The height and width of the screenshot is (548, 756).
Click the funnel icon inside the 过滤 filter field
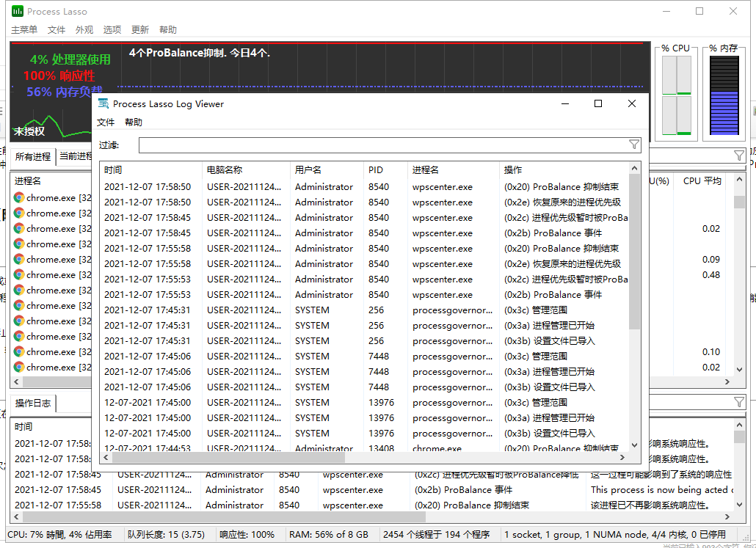(x=634, y=145)
